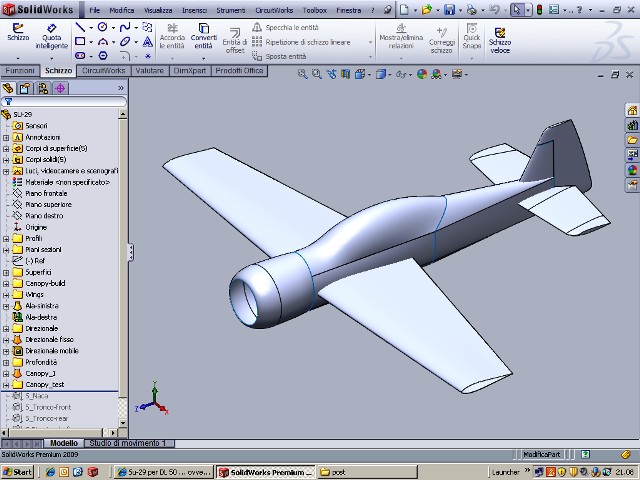Open the appearance color sphere in view toolbar
The height and width of the screenshot is (480, 640).
pos(422,73)
